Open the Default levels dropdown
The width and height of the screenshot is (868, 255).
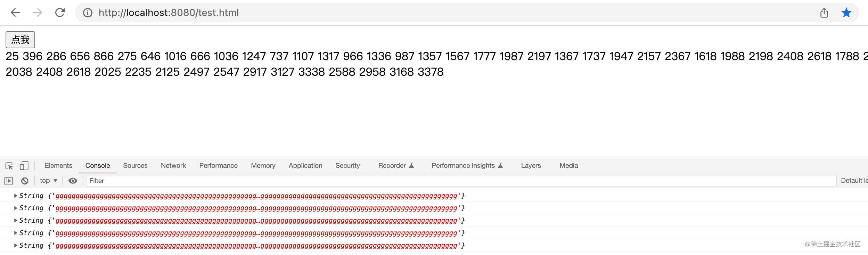click(x=854, y=181)
